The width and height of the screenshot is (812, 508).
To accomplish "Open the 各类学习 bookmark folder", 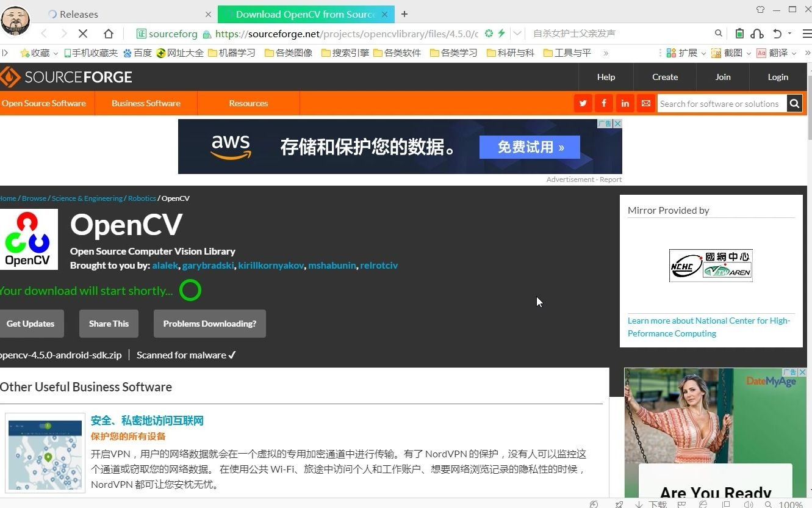I will click(454, 53).
